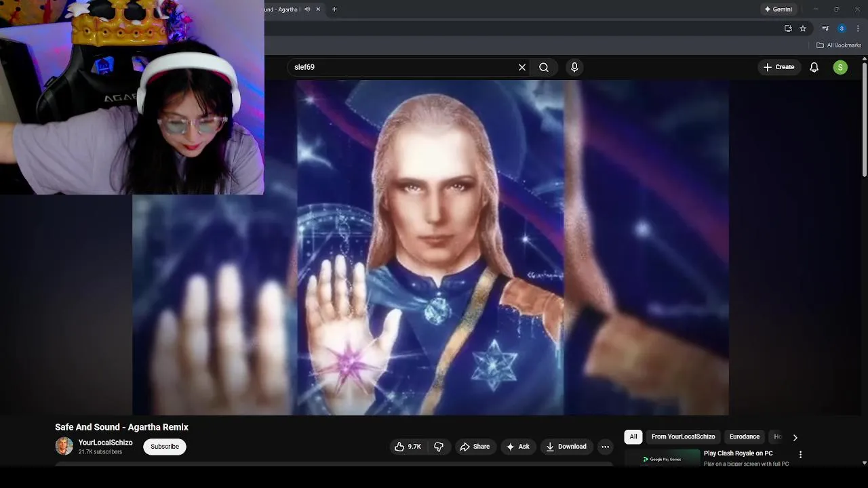This screenshot has height=488, width=868.
Task: Dislike the video with thumbs-down
Action: 439,447
